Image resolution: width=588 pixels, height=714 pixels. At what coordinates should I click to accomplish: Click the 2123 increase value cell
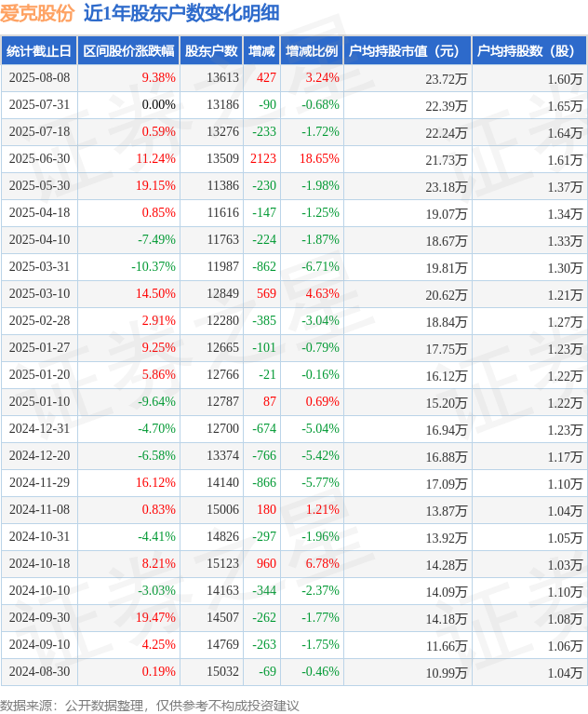tap(263, 159)
